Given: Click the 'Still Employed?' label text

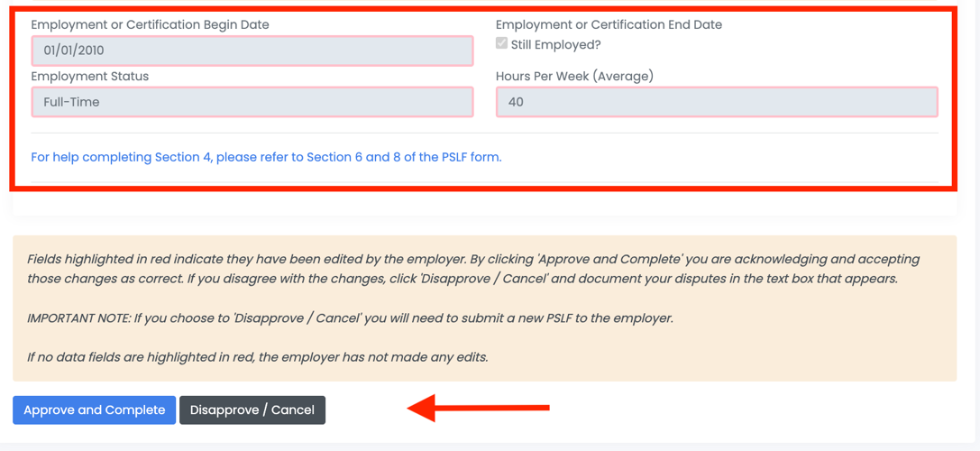Looking at the screenshot, I should 555,45.
